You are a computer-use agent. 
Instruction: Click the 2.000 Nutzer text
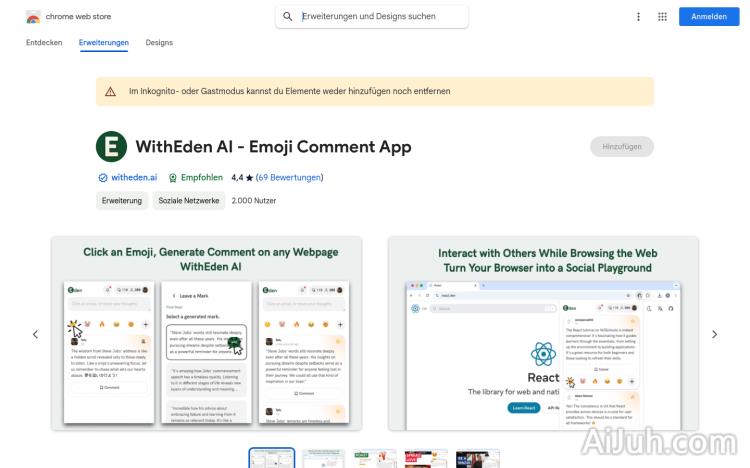pyautogui.click(x=254, y=201)
